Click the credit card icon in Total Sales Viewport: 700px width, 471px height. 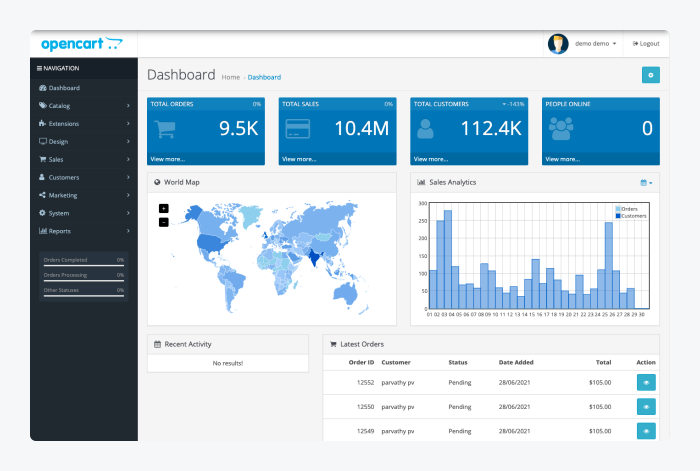click(297, 129)
